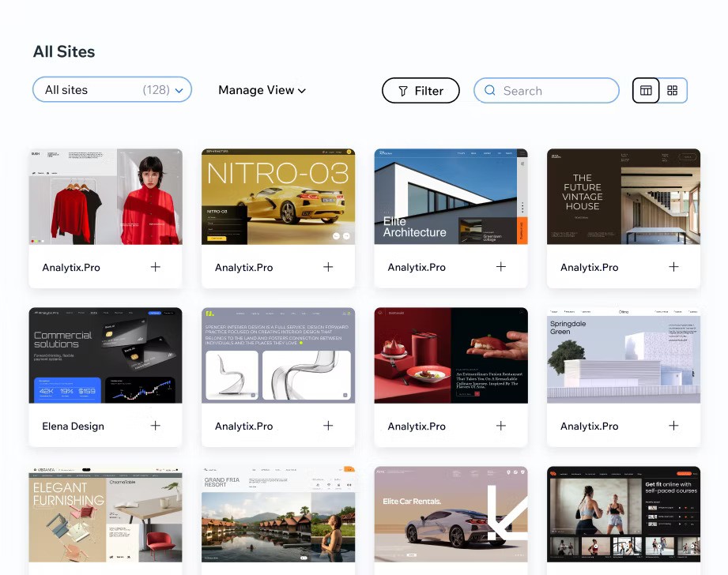Image resolution: width=728 pixels, height=575 pixels.
Task: Switch to table list view
Action: (x=646, y=91)
